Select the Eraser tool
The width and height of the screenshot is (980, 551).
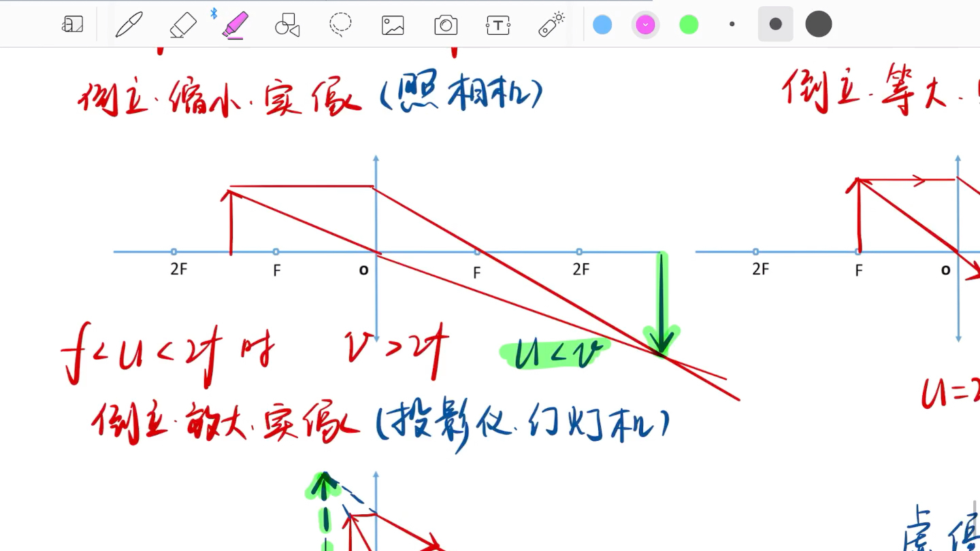coord(183,25)
